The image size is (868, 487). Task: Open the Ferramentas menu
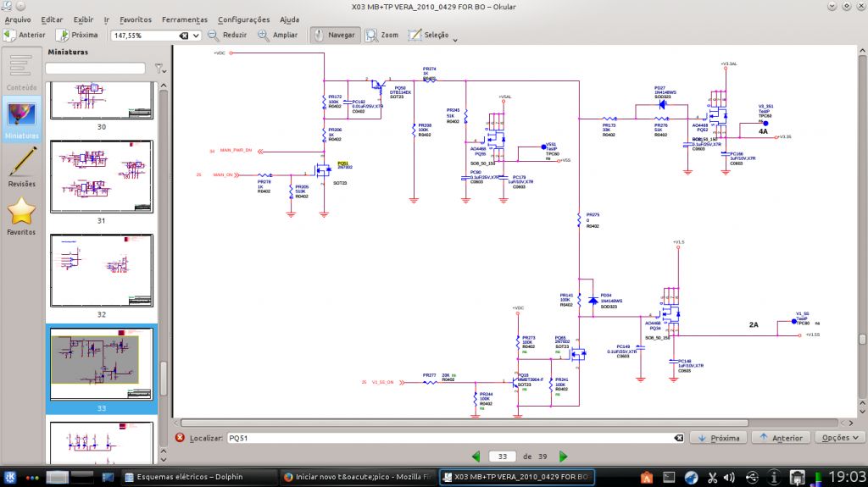[x=185, y=19]
